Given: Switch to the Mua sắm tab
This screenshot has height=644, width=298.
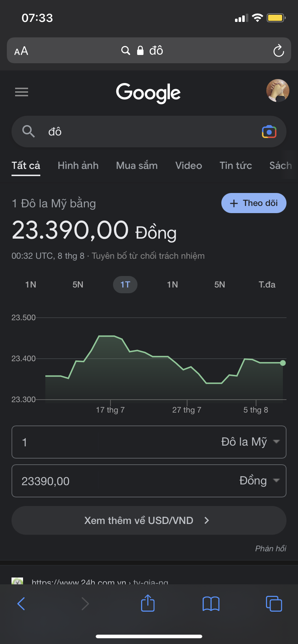Looking at the screenshot, I should click(137, 166).
